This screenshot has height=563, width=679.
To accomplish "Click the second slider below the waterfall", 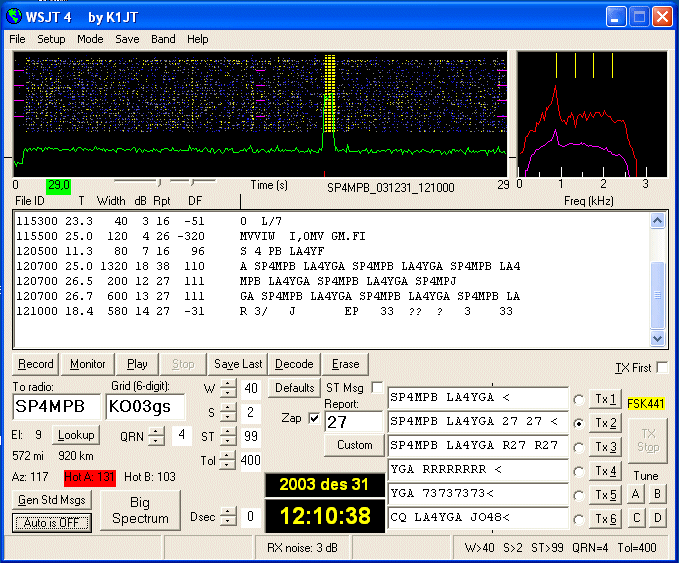I will (192, 182).
